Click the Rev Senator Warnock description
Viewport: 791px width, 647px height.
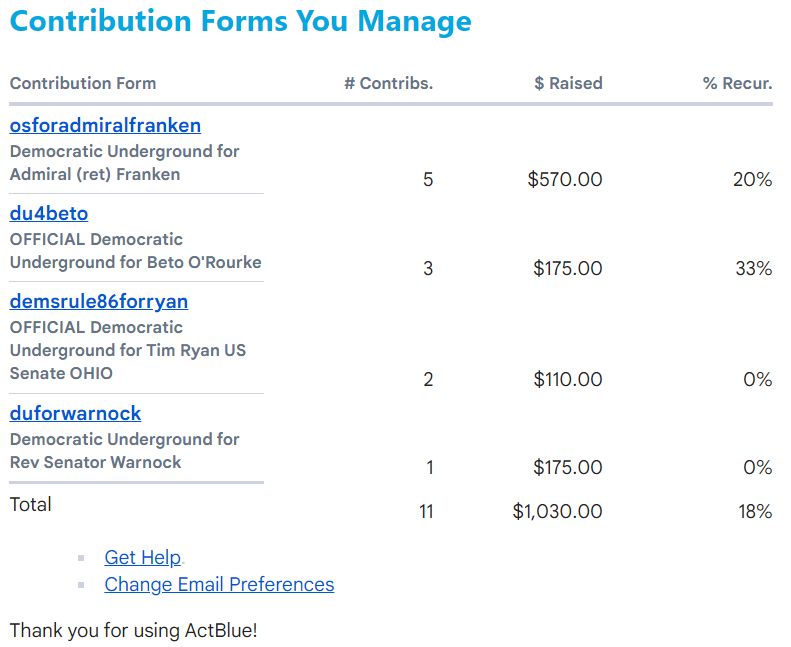click(124, 451)
